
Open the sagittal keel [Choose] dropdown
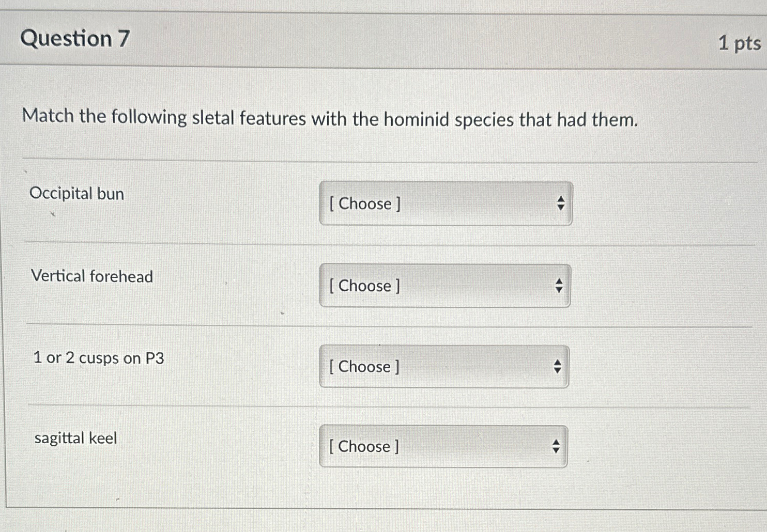point(442,446)
